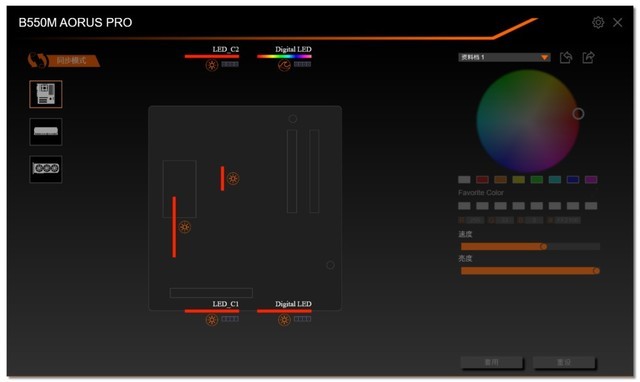Click the red bar under LED_C2
640x382 pixels.
point(212,56)
